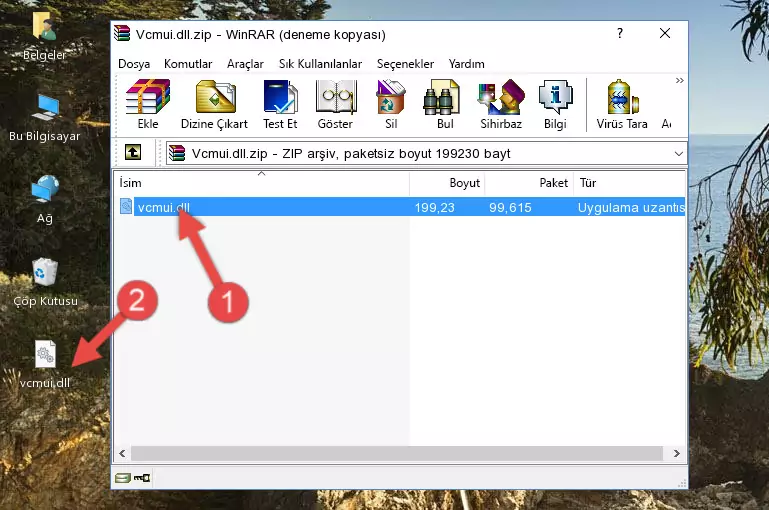Open the archive path dropdown
The width and height of the screenshot is (769, 510).
(678, 153)
